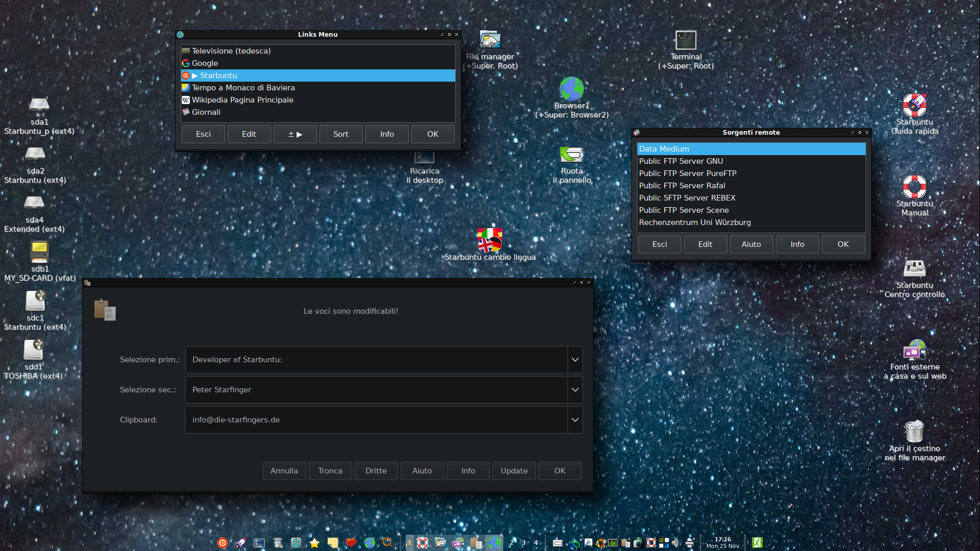
Task: Open Starbuntu Centro controllo icon
Action: 915,268
